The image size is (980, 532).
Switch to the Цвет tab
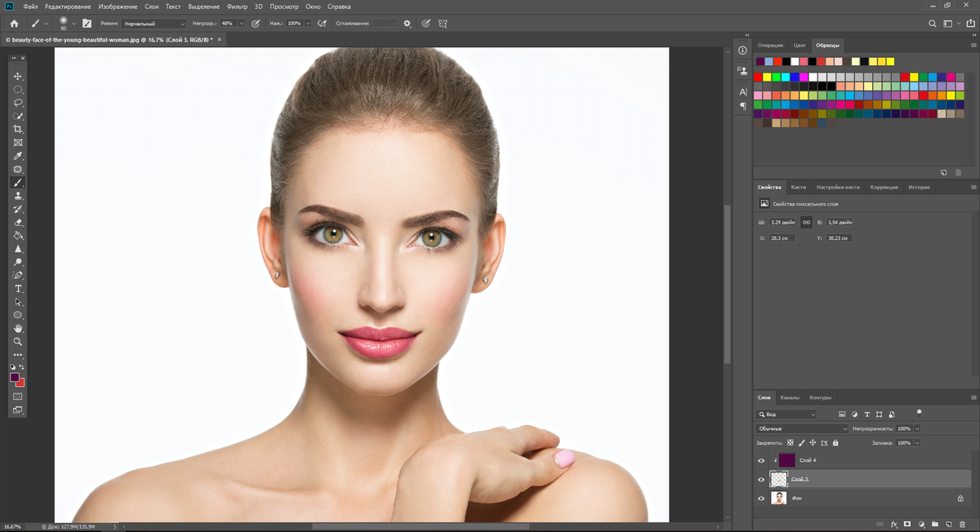800,45
